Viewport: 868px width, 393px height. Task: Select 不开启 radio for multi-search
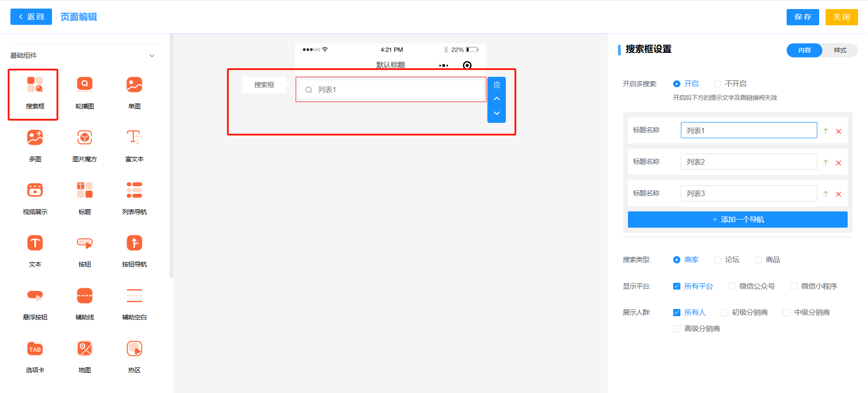click(x=717, y=84)
